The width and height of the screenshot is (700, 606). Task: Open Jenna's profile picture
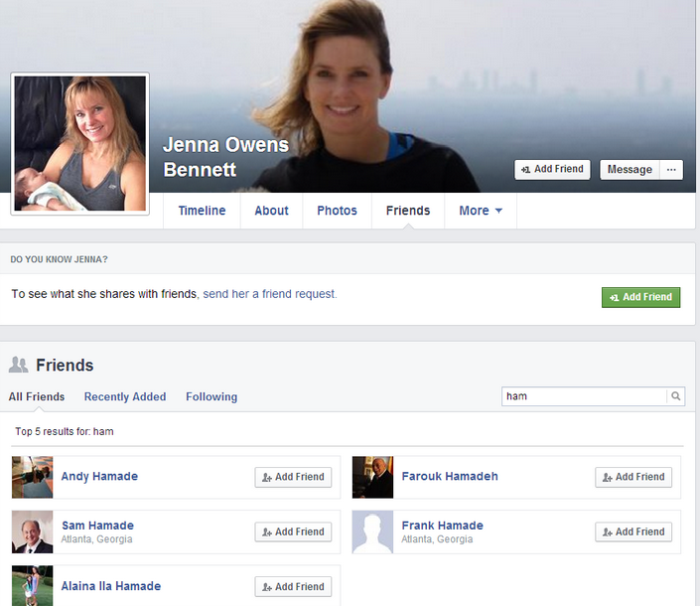click(x=79, y=143)
